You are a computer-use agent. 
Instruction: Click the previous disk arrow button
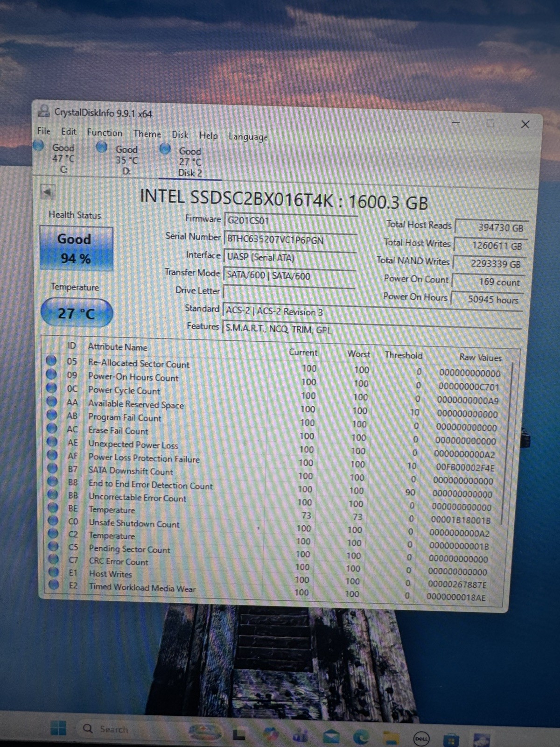pyautogui.click(x=47, y=191)
